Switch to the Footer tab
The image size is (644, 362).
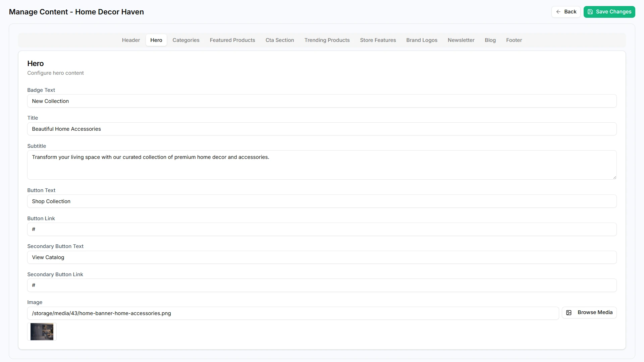pyautogui.click(x=514, y=40)
